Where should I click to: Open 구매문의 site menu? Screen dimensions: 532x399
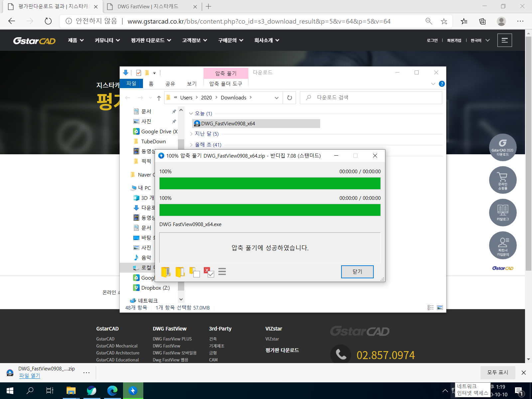click(231, 40)
